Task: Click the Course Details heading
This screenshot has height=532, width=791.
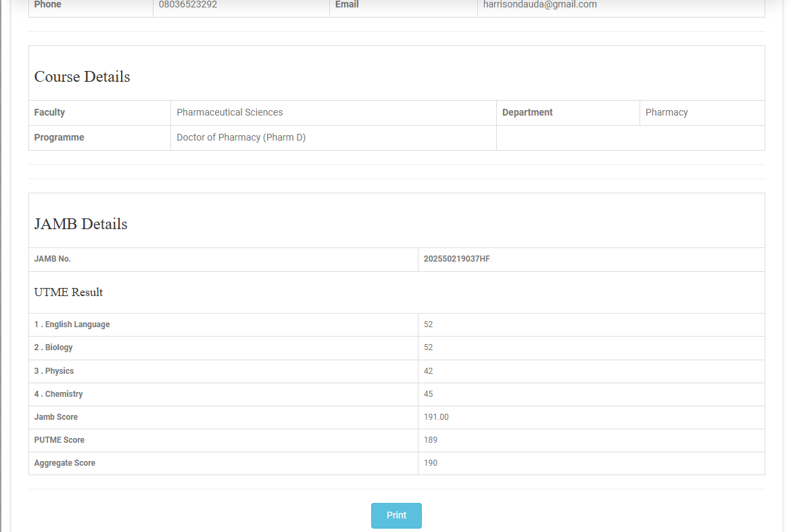Action: pyautogui.click(x=82, y=77)
